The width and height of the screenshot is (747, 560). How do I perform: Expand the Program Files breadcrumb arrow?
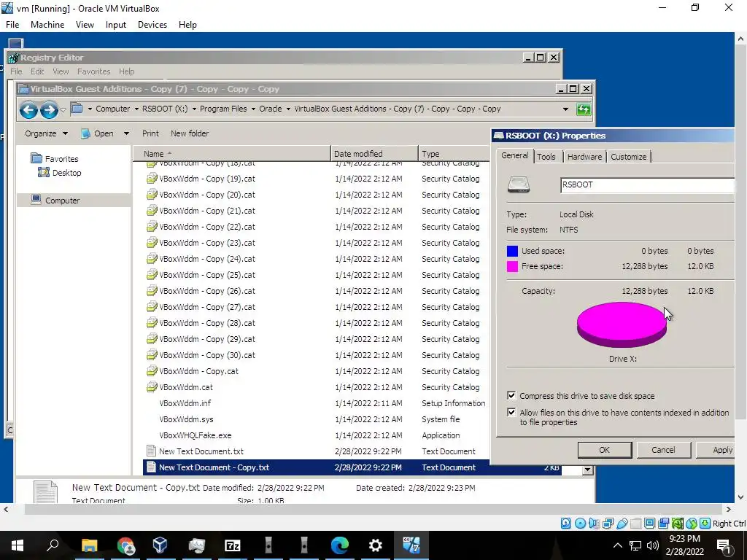click(253, 109)
